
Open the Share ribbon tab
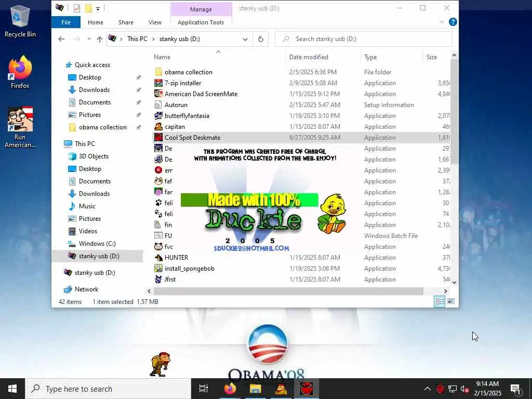tap(126, 22)
